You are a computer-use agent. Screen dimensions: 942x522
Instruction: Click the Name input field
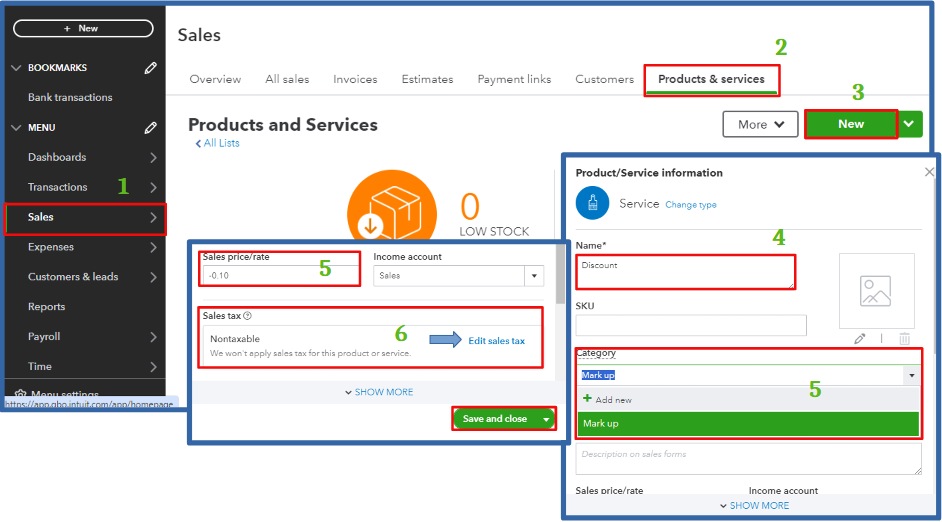point(685,272)
